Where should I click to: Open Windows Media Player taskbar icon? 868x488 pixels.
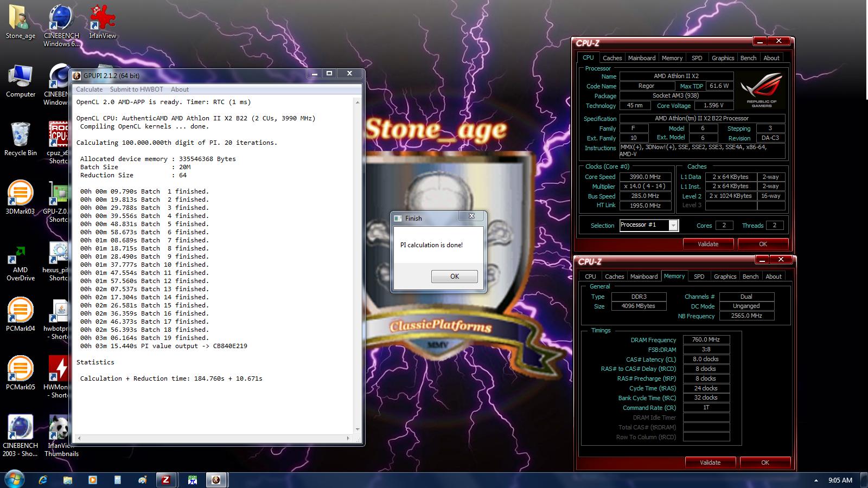click(x=93, y=480)
